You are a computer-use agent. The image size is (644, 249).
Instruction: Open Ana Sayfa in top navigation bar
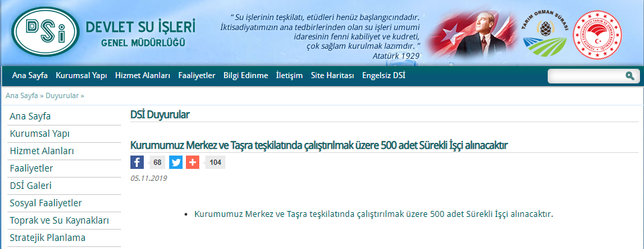[x=30, y=75]
